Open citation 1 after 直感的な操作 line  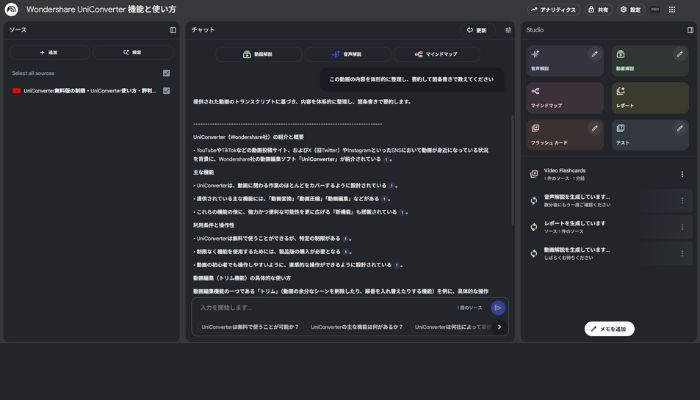point(396,265)
